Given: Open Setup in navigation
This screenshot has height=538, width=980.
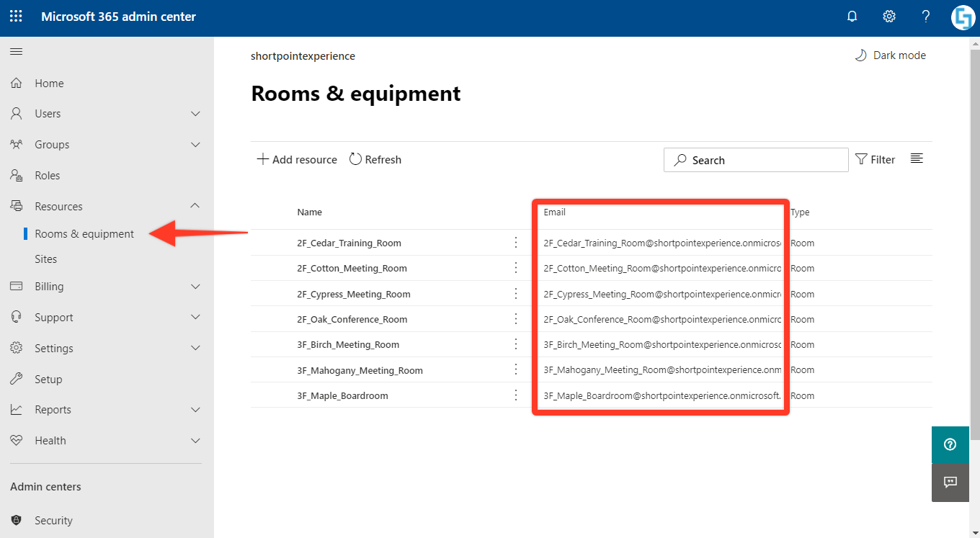Looking at the screenshot, I should tap(48, 380).
